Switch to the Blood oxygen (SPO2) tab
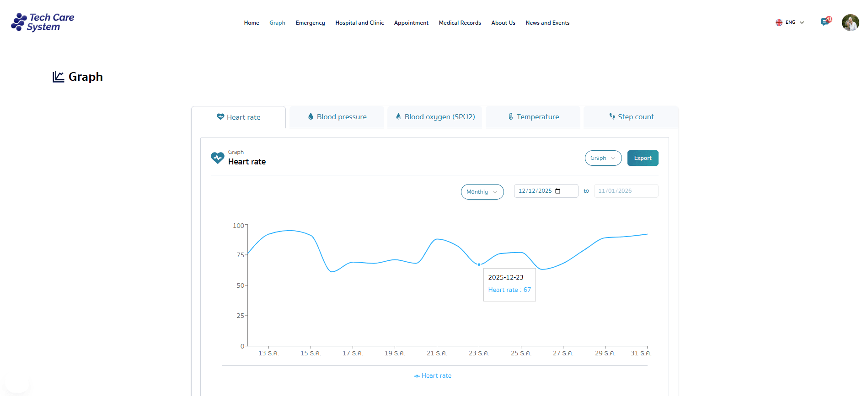 435,117
